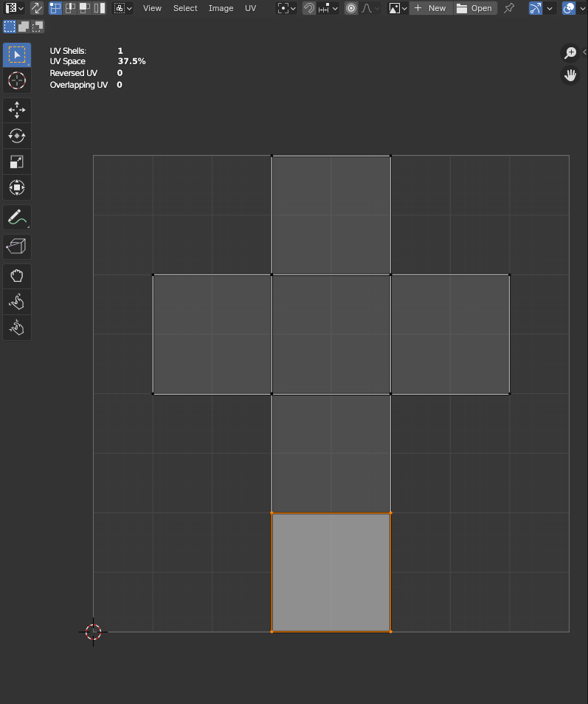Enable island select mode

tap(99, 8)
